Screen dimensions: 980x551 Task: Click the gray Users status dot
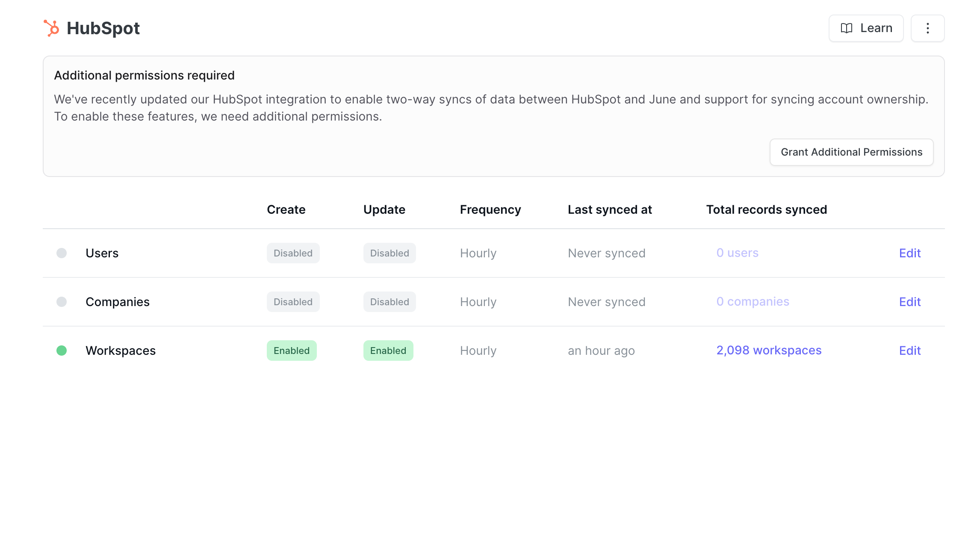[62, 253]
